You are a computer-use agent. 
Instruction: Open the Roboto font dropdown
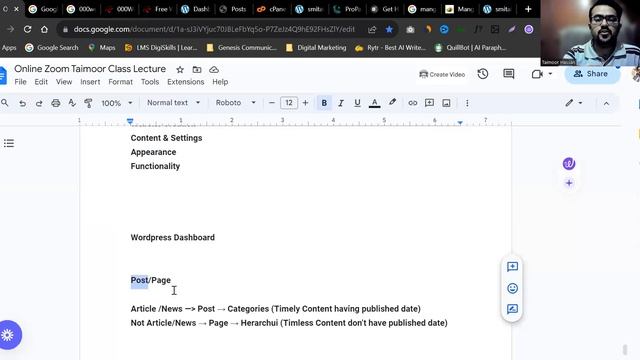click(x=236, y=103)
